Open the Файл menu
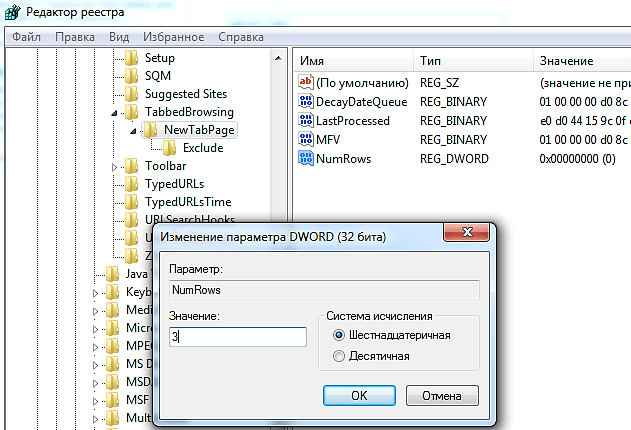This screenshot has height=430, width=631. tap(27, 37)
